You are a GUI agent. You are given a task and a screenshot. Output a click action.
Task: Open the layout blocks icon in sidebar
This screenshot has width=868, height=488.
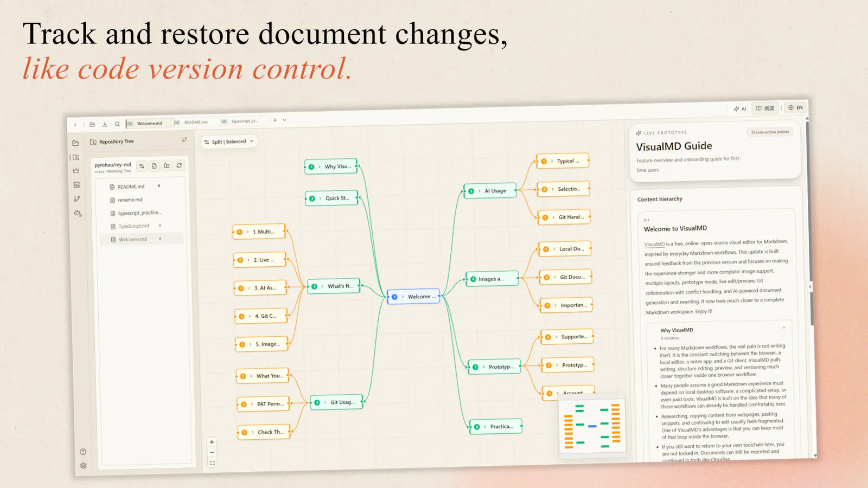[x=76, y=185]
